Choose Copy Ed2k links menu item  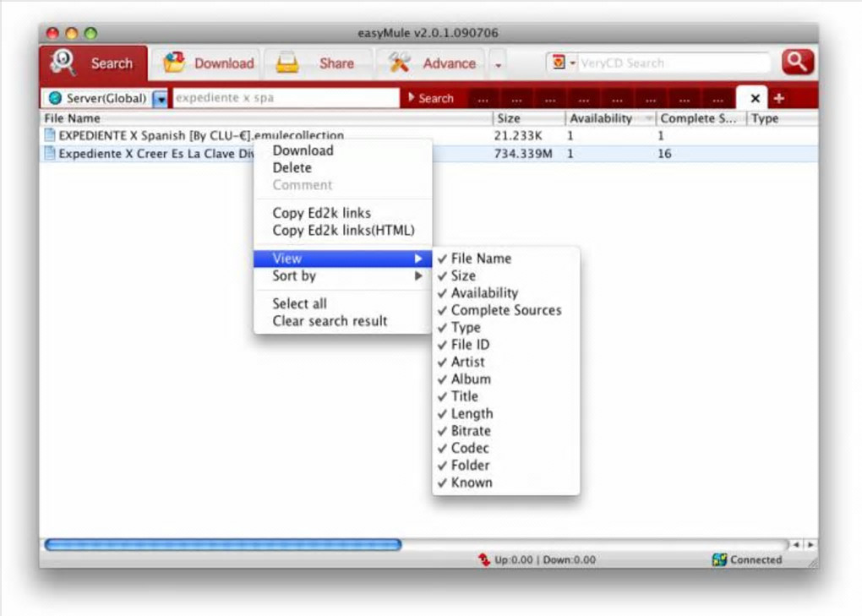[x=342, y=213]
